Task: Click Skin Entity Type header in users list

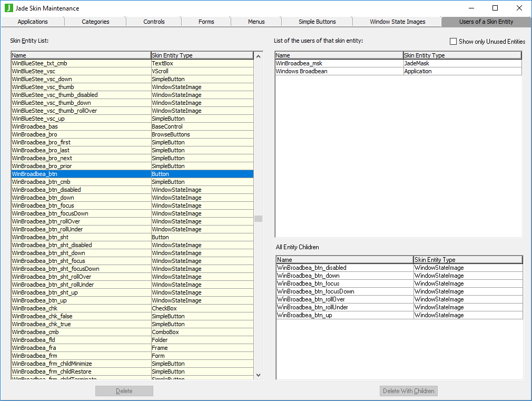Action: [462, 55]
